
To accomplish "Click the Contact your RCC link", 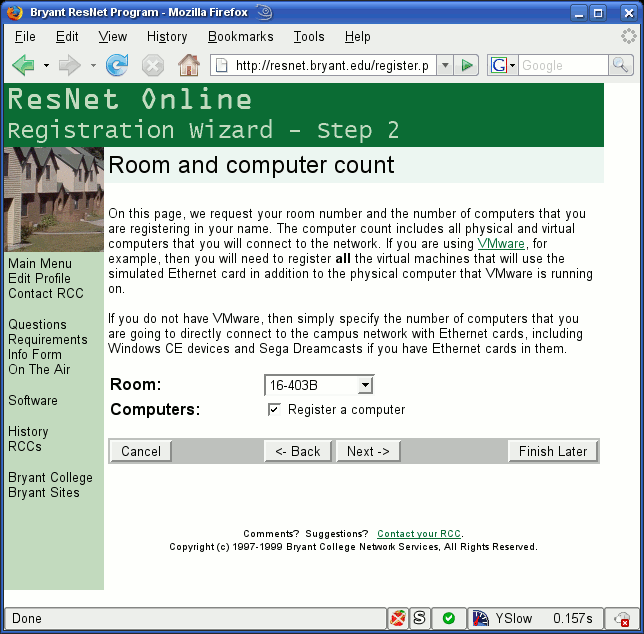I will (419, 534).
